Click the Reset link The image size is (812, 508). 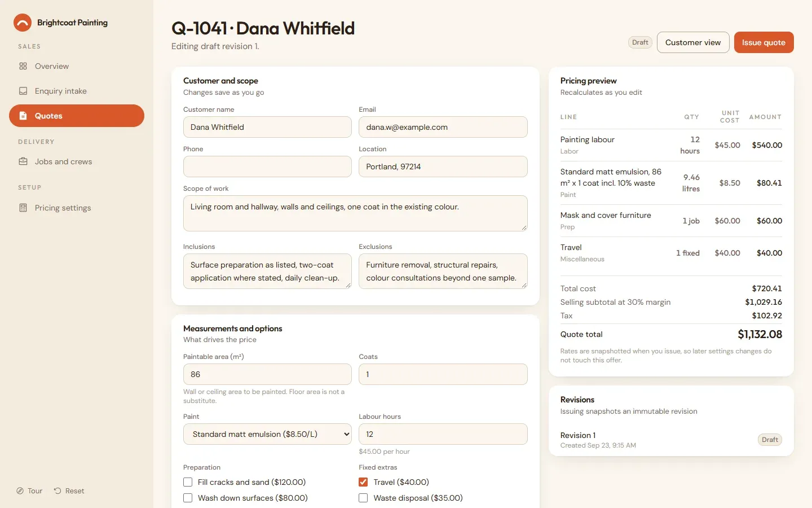[x=69, y=491]
